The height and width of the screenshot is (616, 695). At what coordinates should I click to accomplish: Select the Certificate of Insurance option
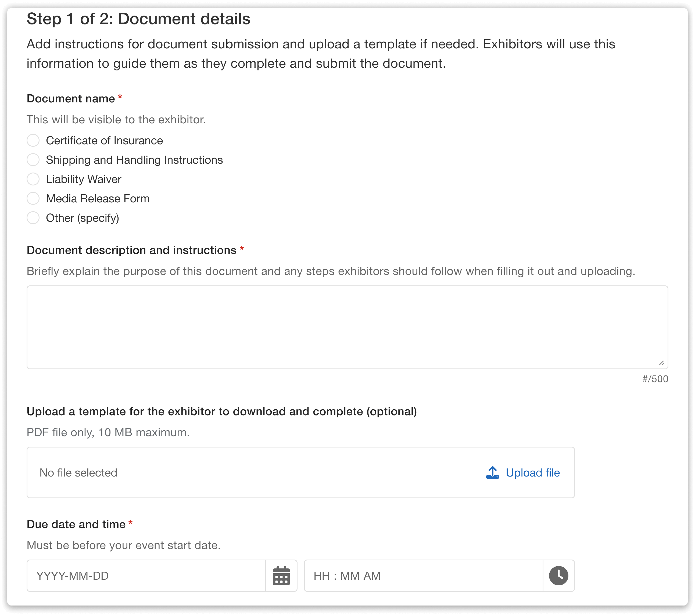click(33, 140)
